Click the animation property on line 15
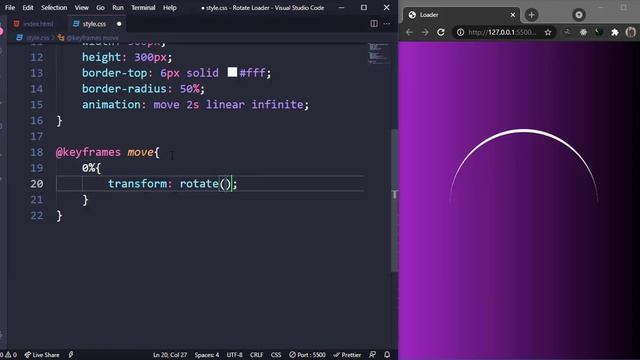This screenshot has height=360, width=640. pos(111,104)
